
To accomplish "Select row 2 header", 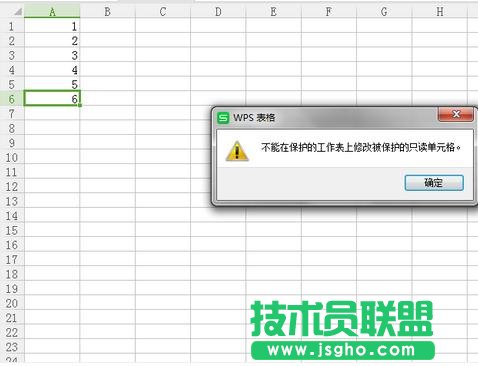I will pos(12,41).
